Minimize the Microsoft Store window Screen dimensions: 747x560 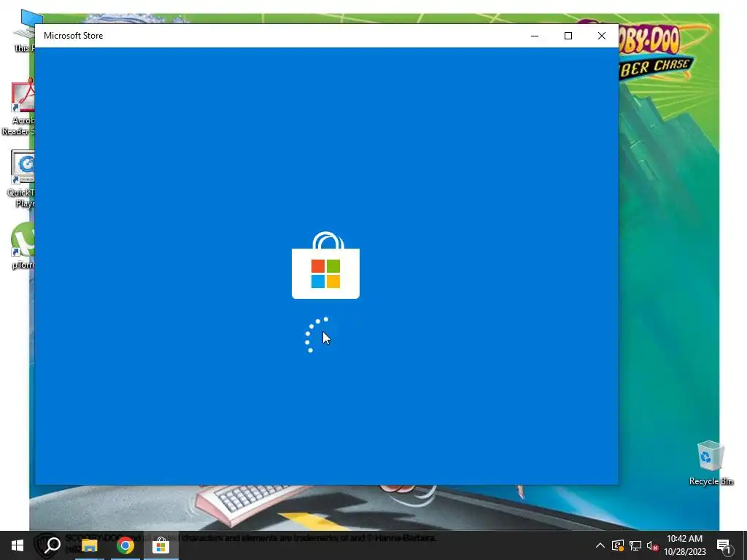(x=535, y=36)
